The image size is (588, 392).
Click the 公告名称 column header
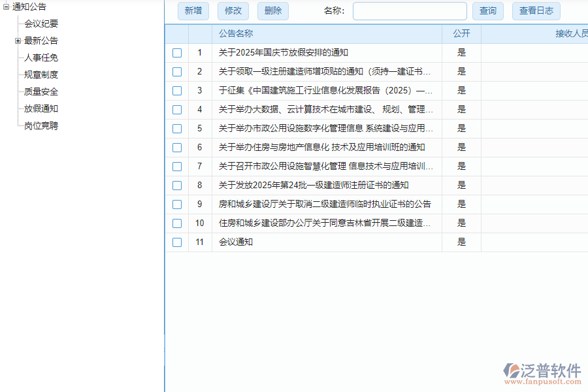tap(235, 33)
